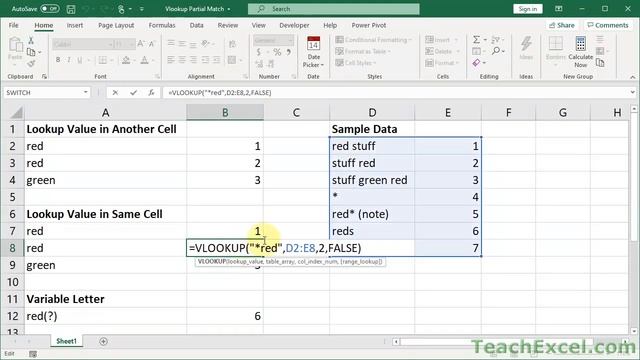
Task: Click the Sign in button
Action: pos(527,9)
